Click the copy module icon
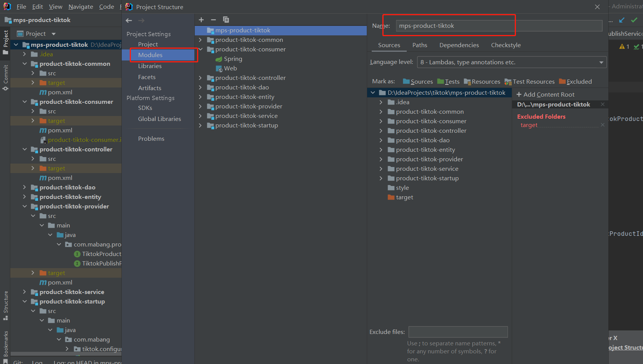This screenshot has width=643, height=364. click(226, 20)
